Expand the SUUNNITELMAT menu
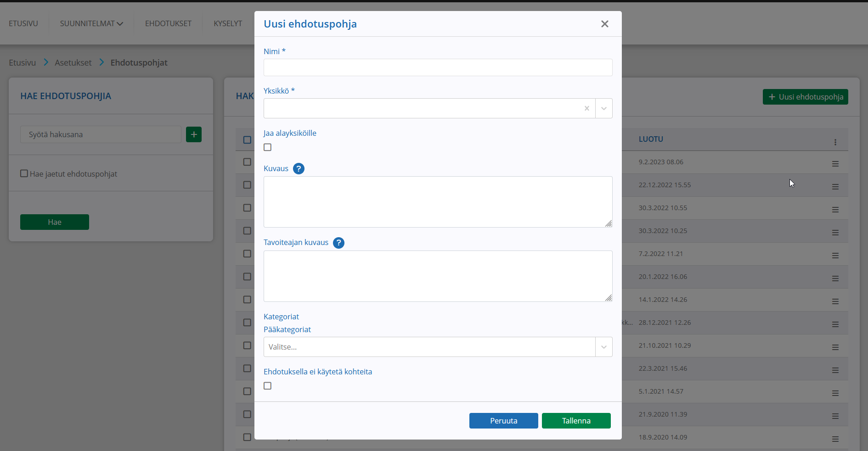The height and width of the screenshot is (451, 868). point(91,23)
